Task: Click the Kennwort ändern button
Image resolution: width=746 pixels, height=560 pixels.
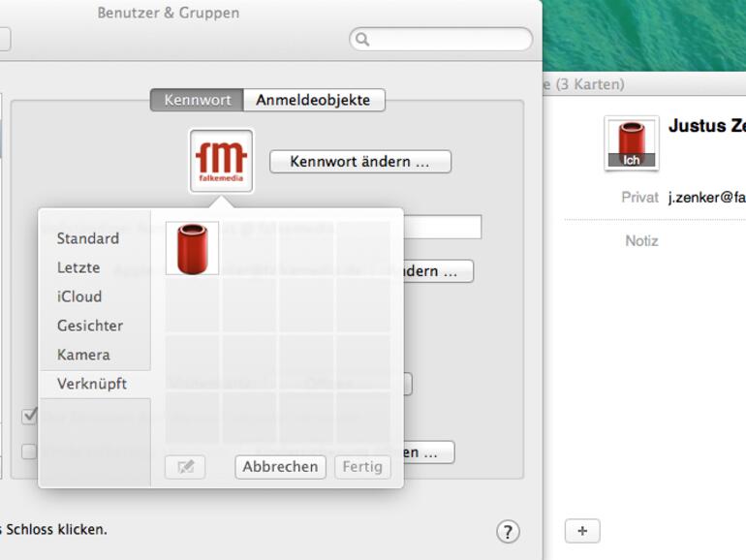Action: pos(360,161)
